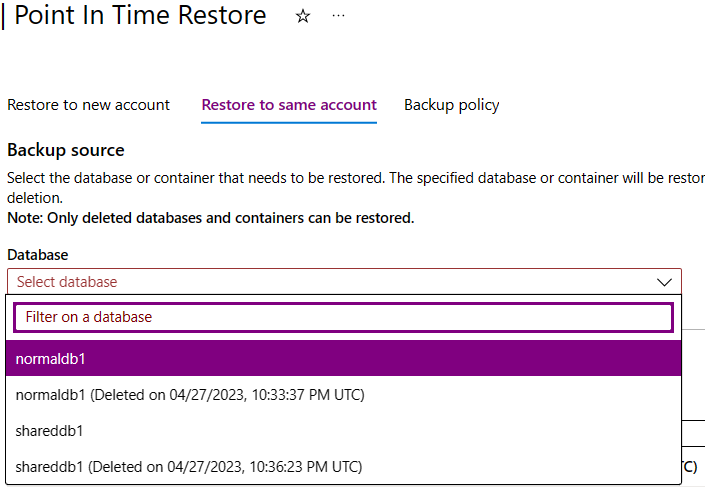Click the vertical bar before the page title

click(x=3, y=16)
